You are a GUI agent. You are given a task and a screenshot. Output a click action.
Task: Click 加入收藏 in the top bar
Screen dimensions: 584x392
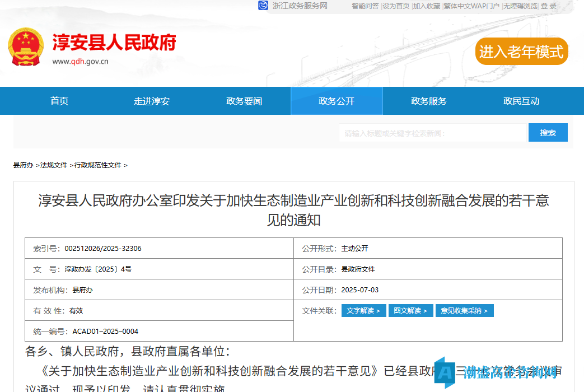[x=427, y=6]
